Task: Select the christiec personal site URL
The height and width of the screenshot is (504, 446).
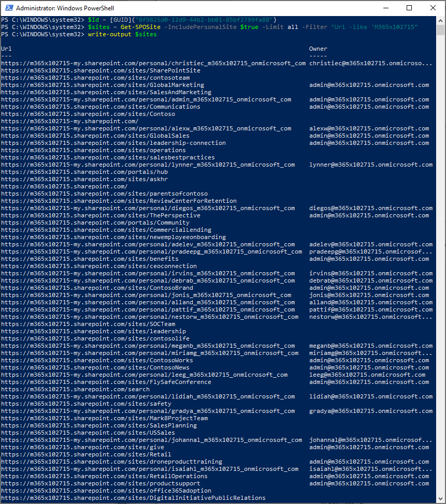Action: [153, 63]
